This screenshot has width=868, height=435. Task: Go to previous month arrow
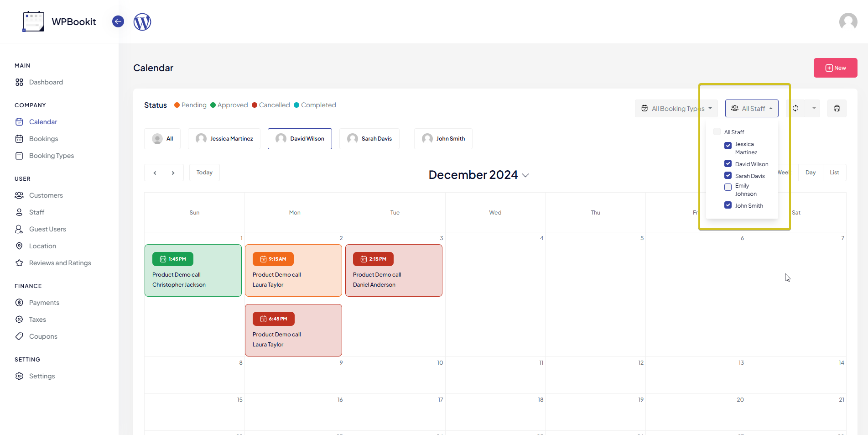point(155,173)
